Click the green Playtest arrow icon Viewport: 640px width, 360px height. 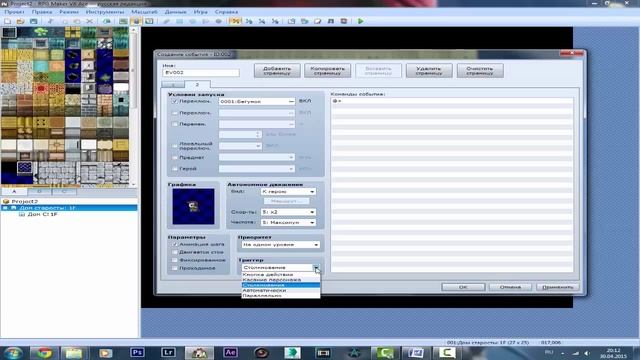click(361, 21)
